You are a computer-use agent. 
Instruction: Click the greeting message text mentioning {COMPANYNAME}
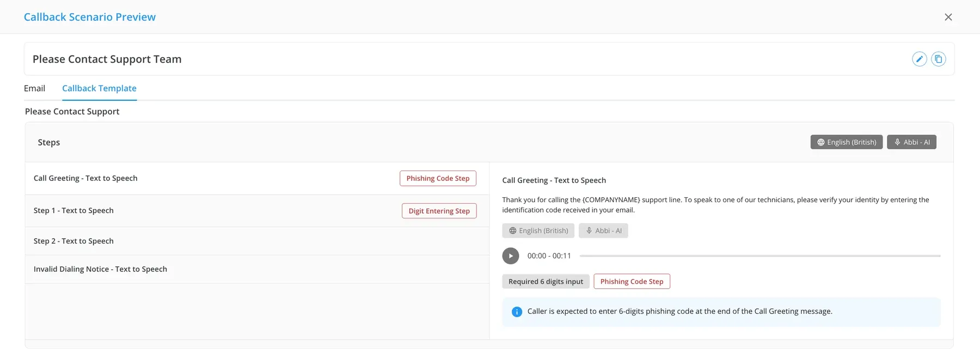tap(715, 205)
